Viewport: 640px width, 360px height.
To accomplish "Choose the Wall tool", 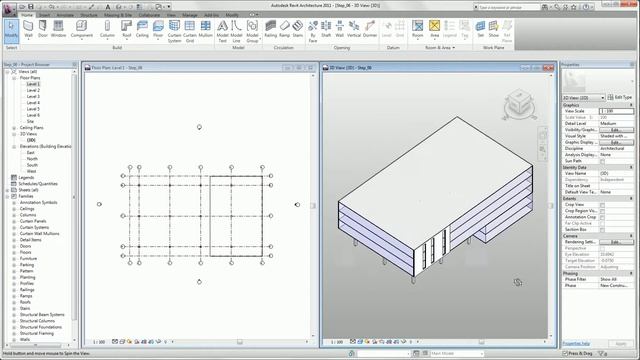I will 28,30.
